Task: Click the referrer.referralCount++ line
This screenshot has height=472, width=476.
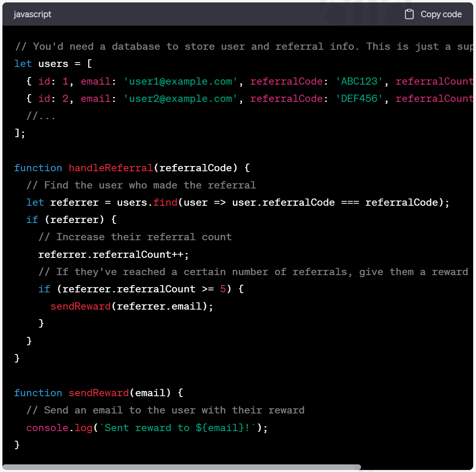Action: 113,255
